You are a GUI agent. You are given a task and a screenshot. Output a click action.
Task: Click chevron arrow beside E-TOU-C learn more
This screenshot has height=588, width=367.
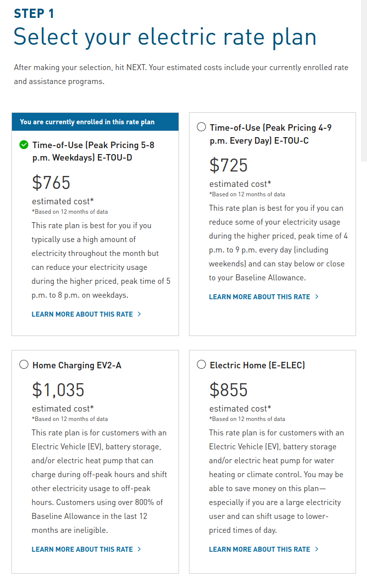click(x=317, y=297)
